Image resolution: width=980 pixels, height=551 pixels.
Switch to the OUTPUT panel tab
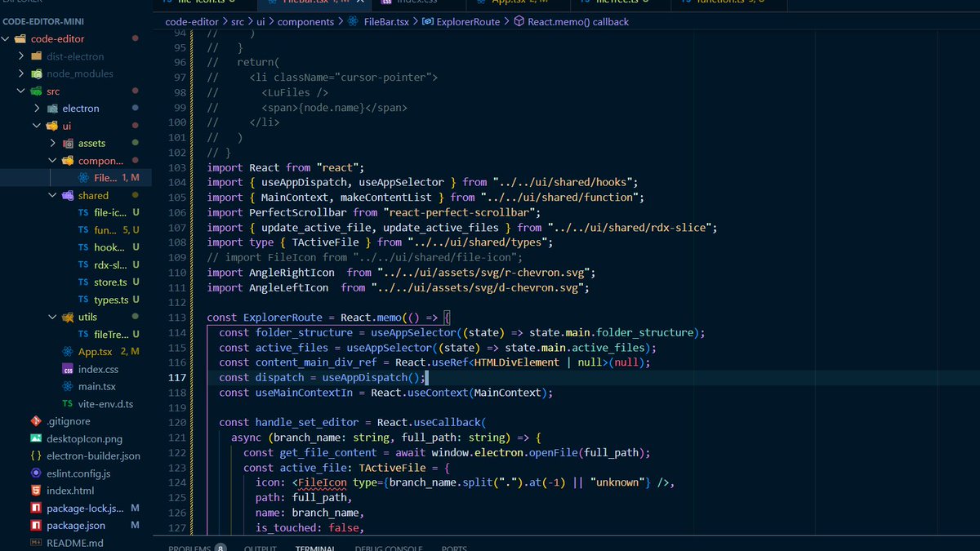[x=261, y=549]
